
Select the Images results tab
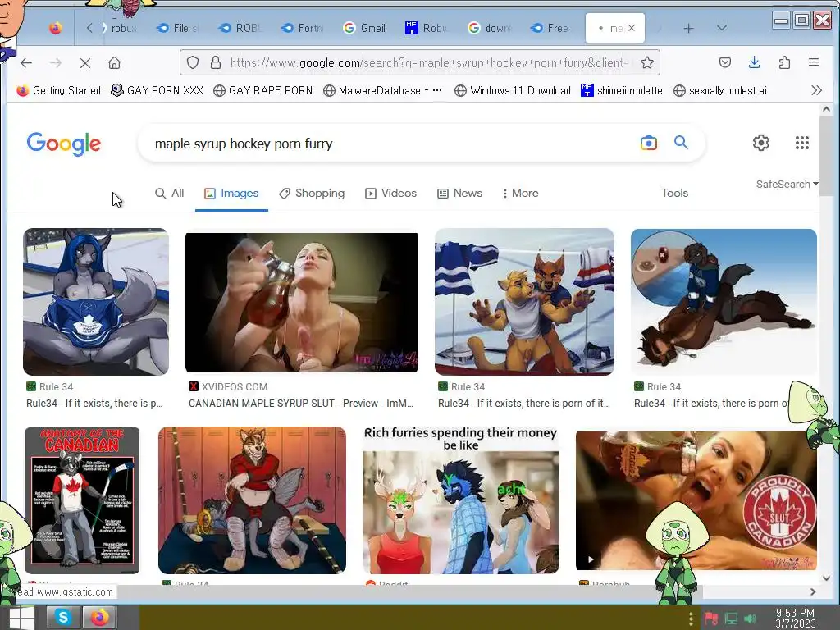231,194
